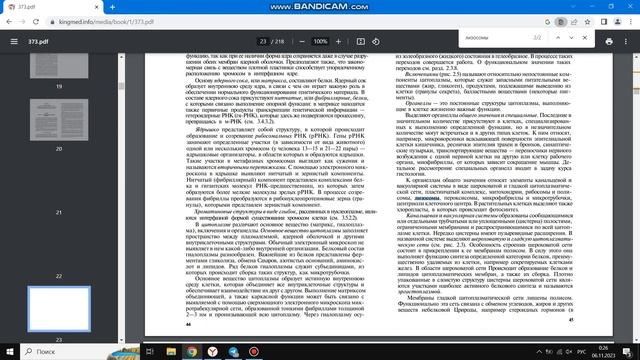The image size is (640, 360).
Task: Print the PDF document
Action: coord(609,41)
